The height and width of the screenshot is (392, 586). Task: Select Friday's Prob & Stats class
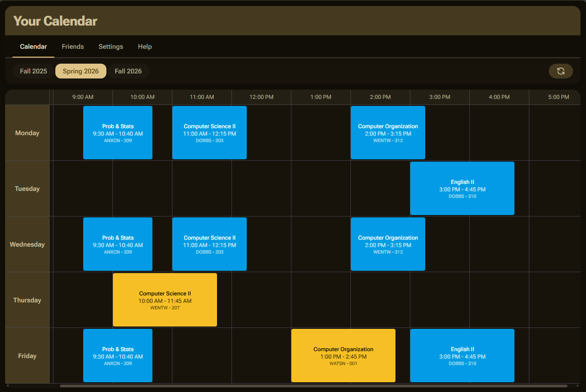pos(118,356)
